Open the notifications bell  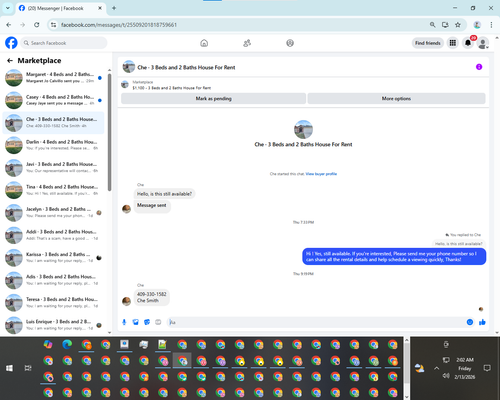[468, 43]
